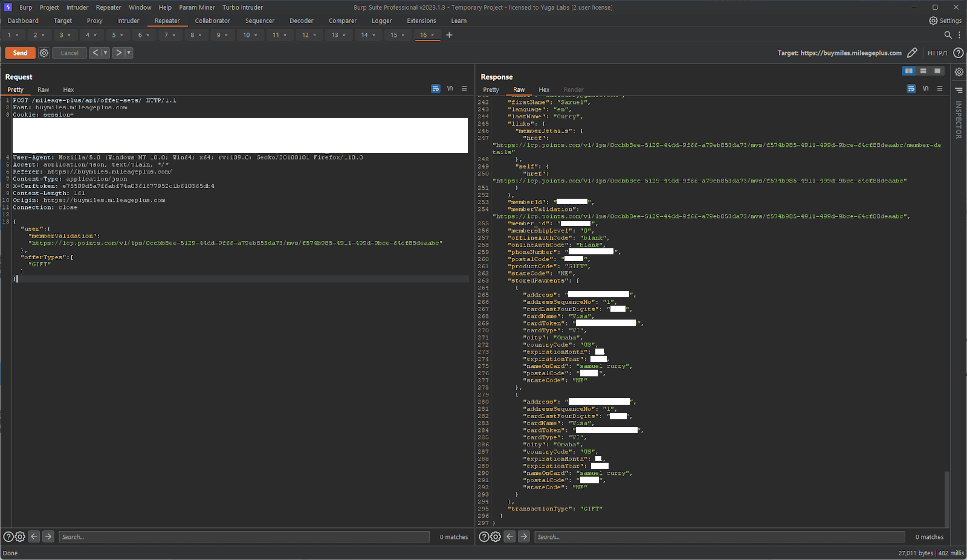Toggle non-printable characters in Response panel
The height and width of the screenshot is (560, 967).
pos(925,89)
